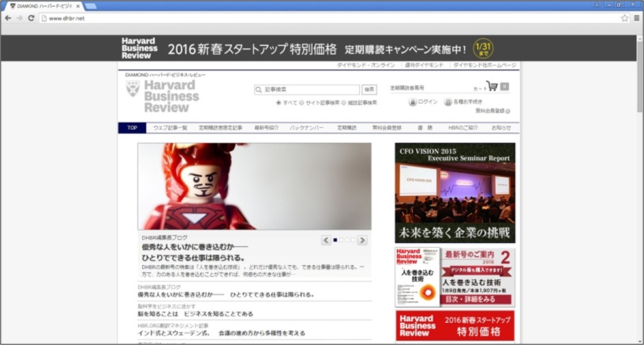Show the next slide with the right arrow
644x345 pixels.
tap(362, 240)
